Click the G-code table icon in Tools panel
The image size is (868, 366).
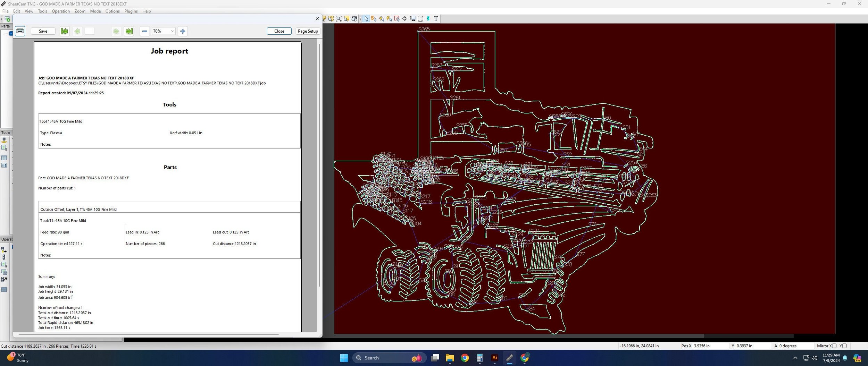pos(4,148)
